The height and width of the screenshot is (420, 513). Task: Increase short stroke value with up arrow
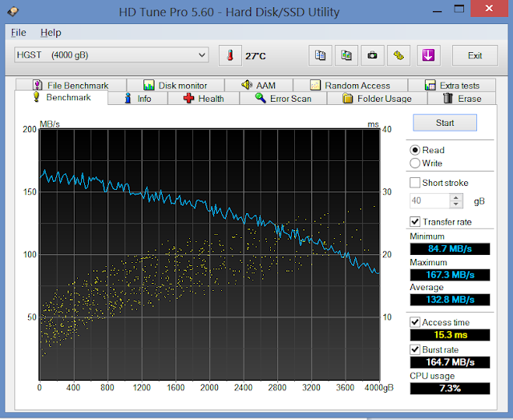pyautogui.click(x=456, y=197)
